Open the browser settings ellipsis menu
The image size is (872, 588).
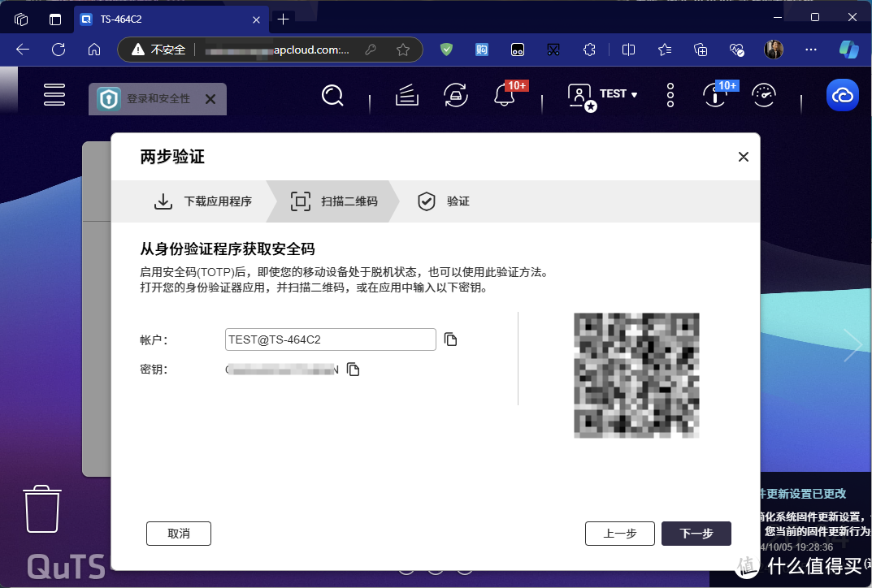pyautogui.click(x=810, y=50)
